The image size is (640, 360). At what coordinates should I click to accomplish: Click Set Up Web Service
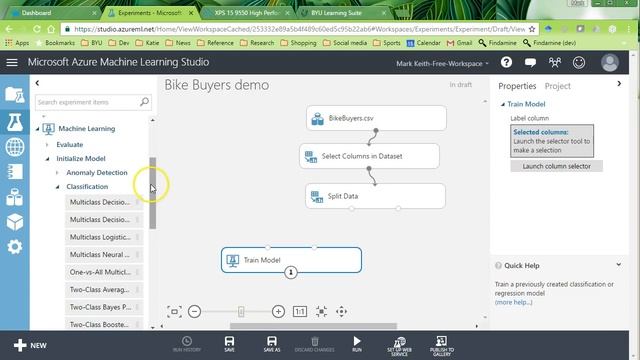(x=399, y=346)
